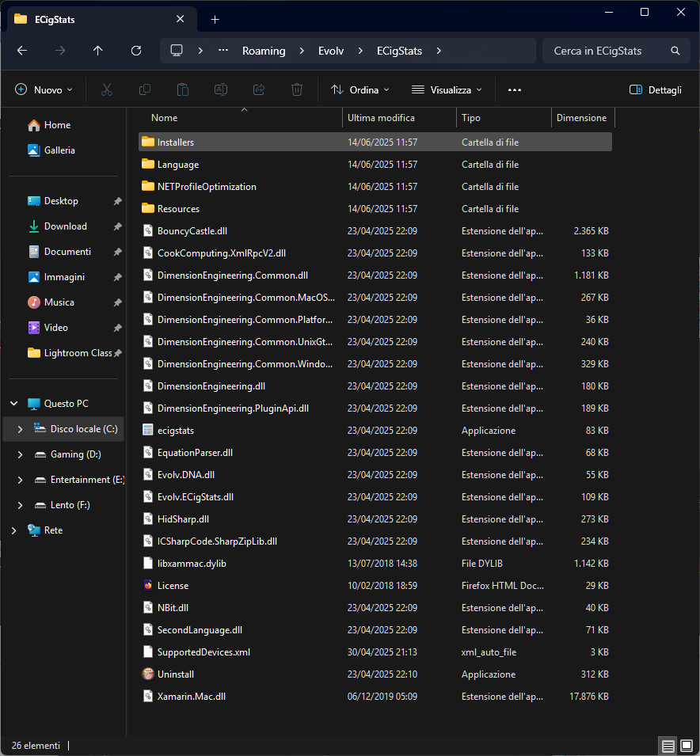Collapse the Questo PC tree node
This screenshot has height=756, width=700.
[x=13, y=404]
